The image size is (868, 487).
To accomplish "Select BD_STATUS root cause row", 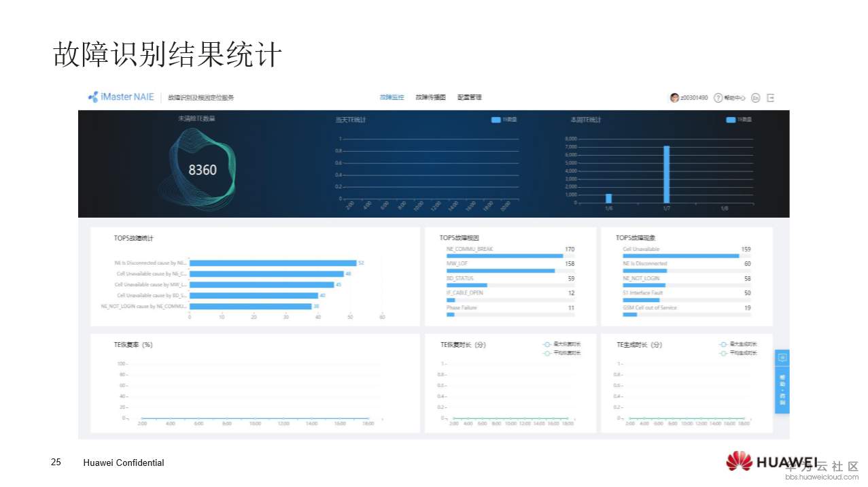I will 510,282.
